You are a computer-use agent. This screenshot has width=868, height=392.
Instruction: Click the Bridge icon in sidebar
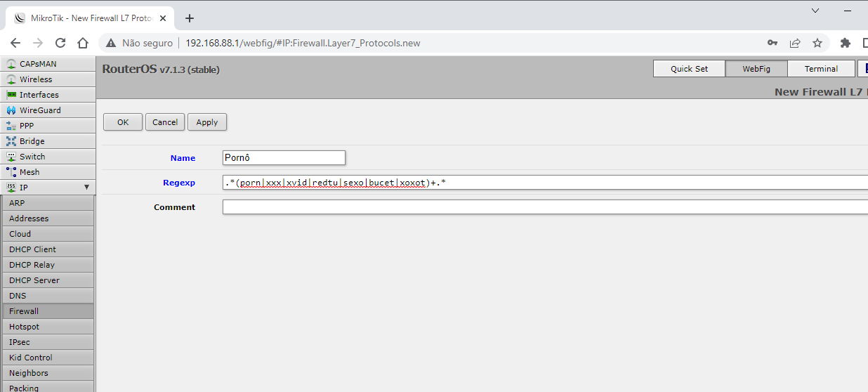coord(11,141)
